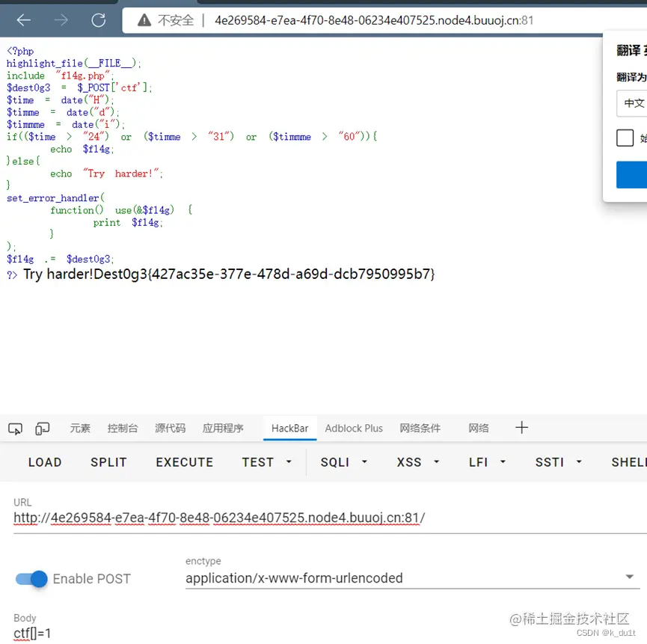The width and height of the screenshot is (647, 644).
Task: Open the 中文 language dropdown in translate popup
Action: tap(632, 103)
